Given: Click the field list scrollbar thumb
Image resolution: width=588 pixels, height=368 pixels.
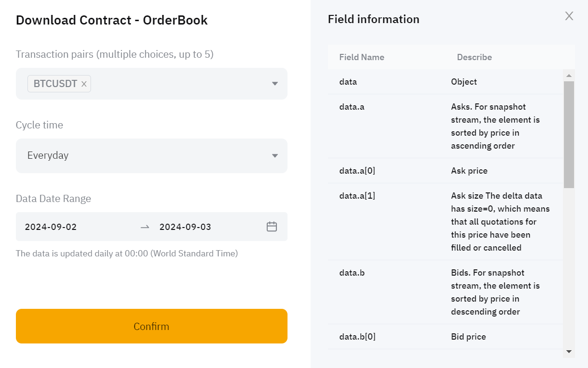Looking at the screenshot, I should [x=569, y=134].
